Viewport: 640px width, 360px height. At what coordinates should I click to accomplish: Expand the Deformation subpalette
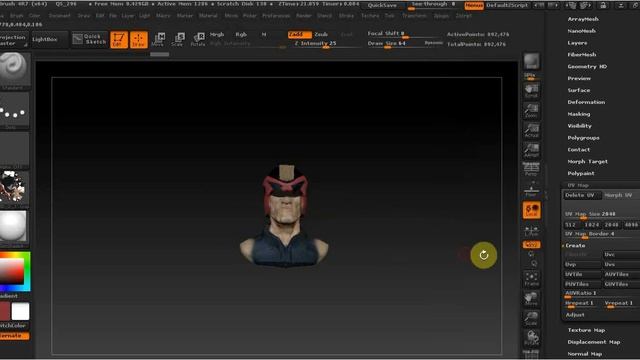point(586,102)
